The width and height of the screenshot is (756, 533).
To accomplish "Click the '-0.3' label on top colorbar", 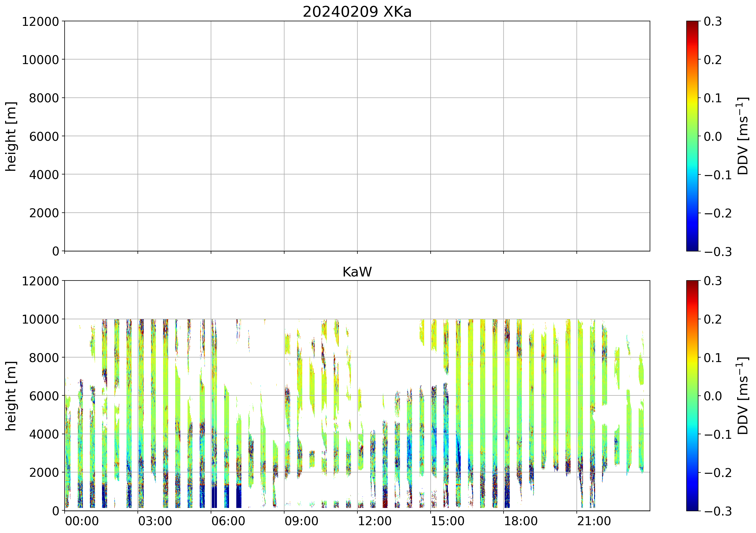I will (718, 252).
